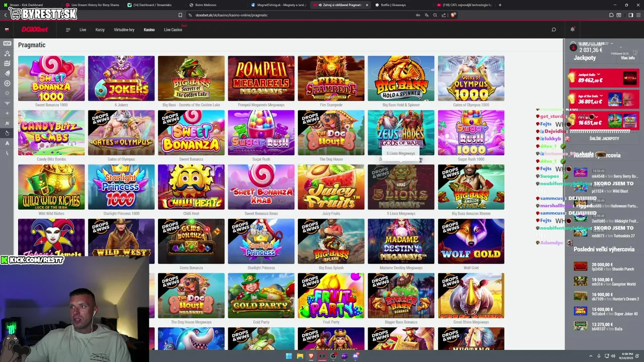The image size is (644, 362).
Task: Open Candy Blitz Bombs game thumbnail
Action: tap(51, 133)
